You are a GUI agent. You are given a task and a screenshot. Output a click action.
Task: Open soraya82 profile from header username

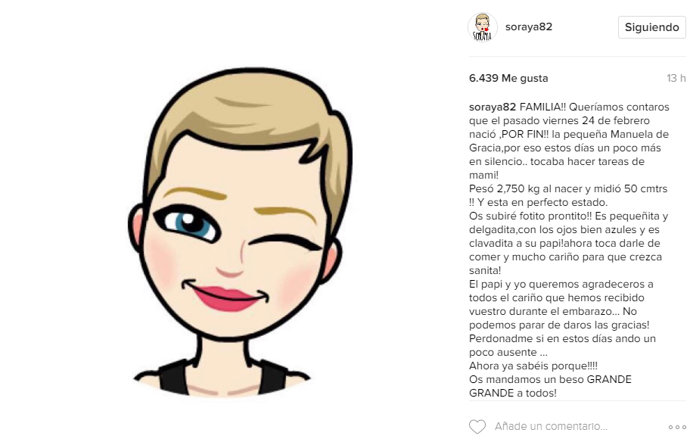[529, 27]
